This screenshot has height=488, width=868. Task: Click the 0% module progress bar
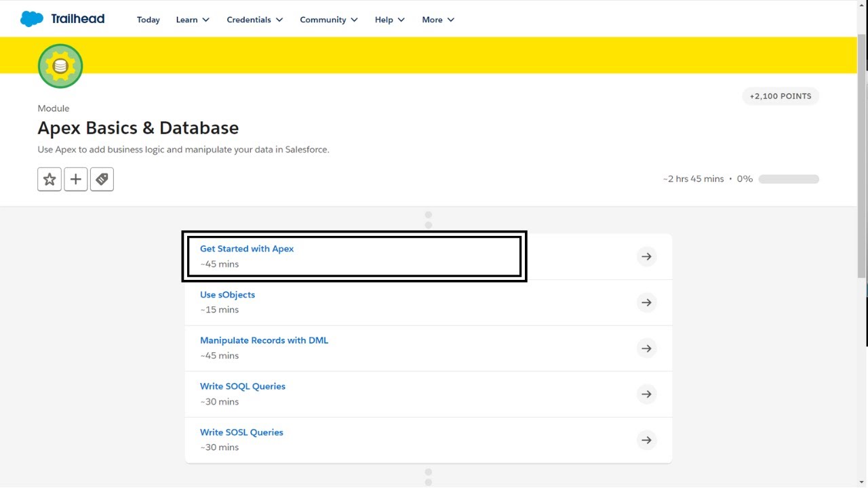[x=789, y=179]
